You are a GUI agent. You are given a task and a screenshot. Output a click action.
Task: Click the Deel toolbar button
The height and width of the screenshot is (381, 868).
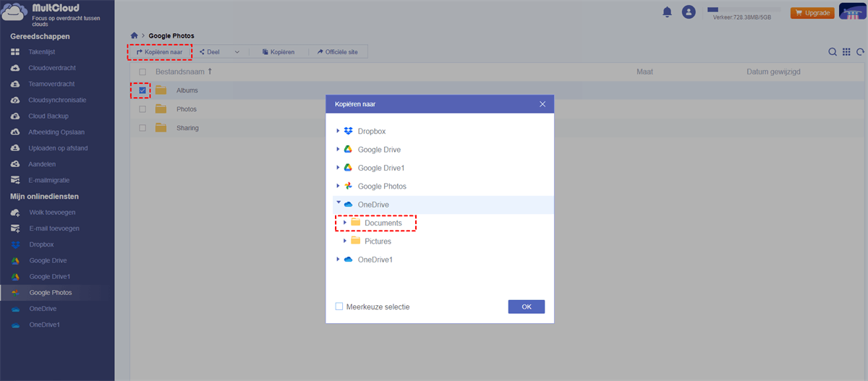click(x=209, y=52)
